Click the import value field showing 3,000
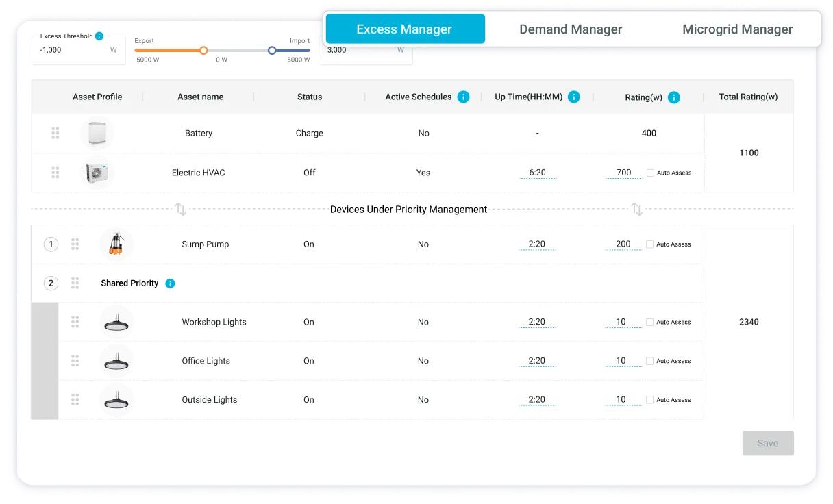This screenshot has height=504, width=833. pos(366,50)
